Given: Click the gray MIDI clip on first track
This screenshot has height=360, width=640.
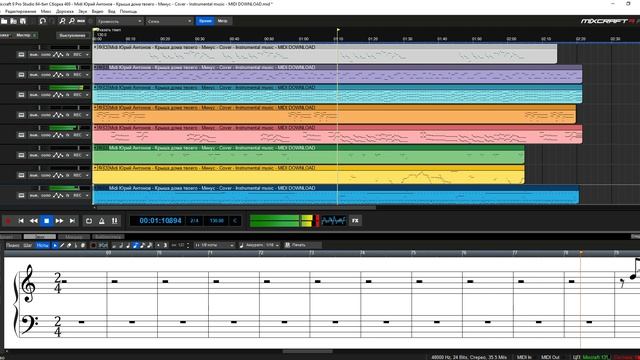Looking at the screenshot, I should point(325,54).
